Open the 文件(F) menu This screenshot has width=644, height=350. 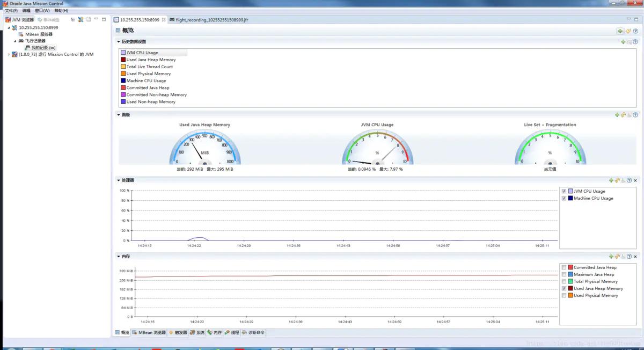click(11, 11)
